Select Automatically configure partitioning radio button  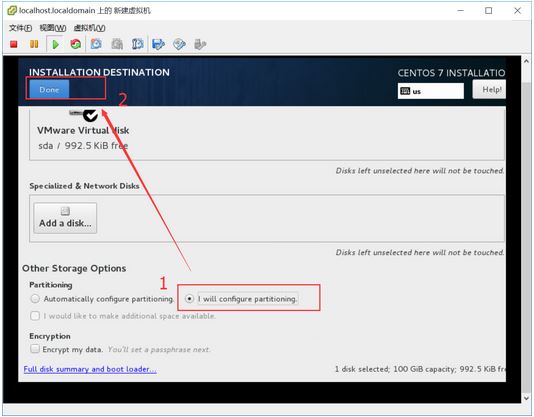[x=35, y=299]
